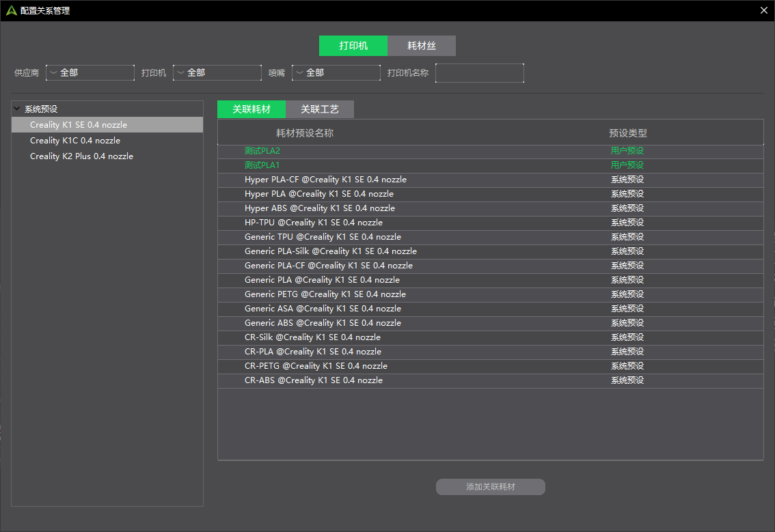The height and width of the screenshot is (532, 775).
Task: Click inside the 打印机名称 input field
Action: click(x=479, y=72)
